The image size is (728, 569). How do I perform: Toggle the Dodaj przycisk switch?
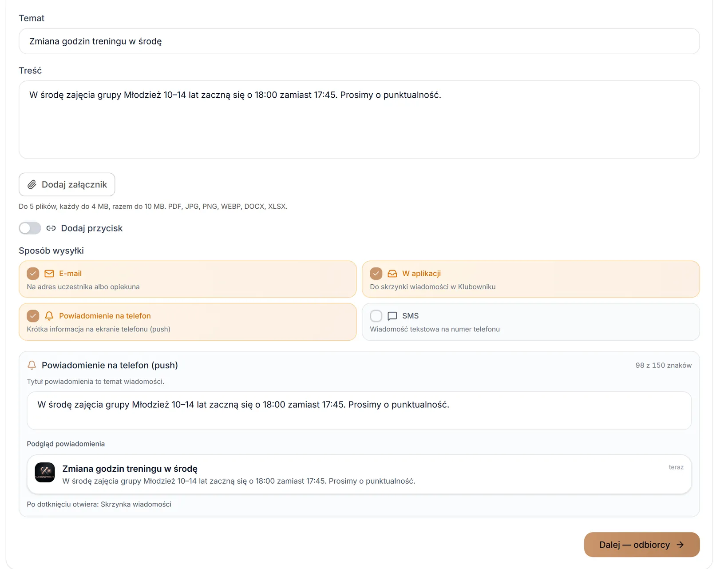(x=30, y=228)
